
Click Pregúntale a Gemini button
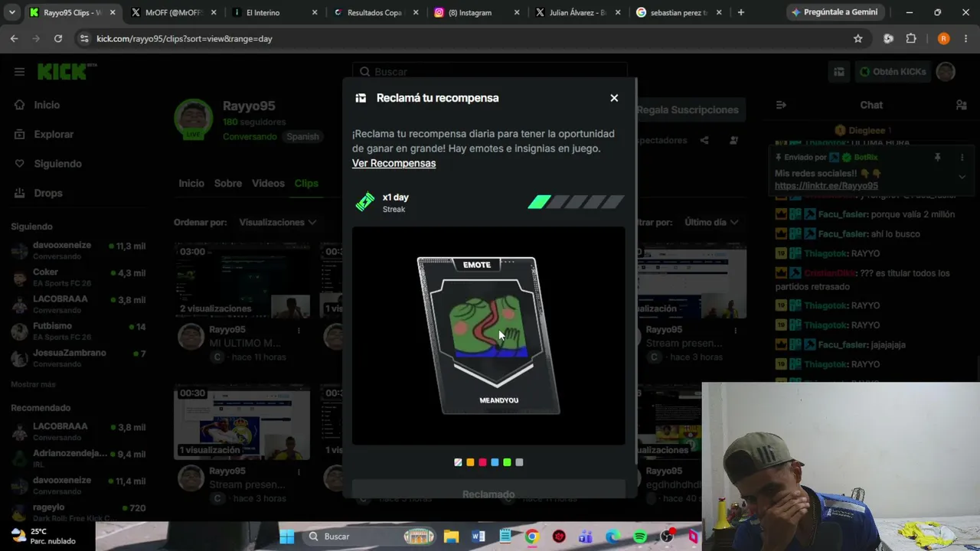(835, 12)
